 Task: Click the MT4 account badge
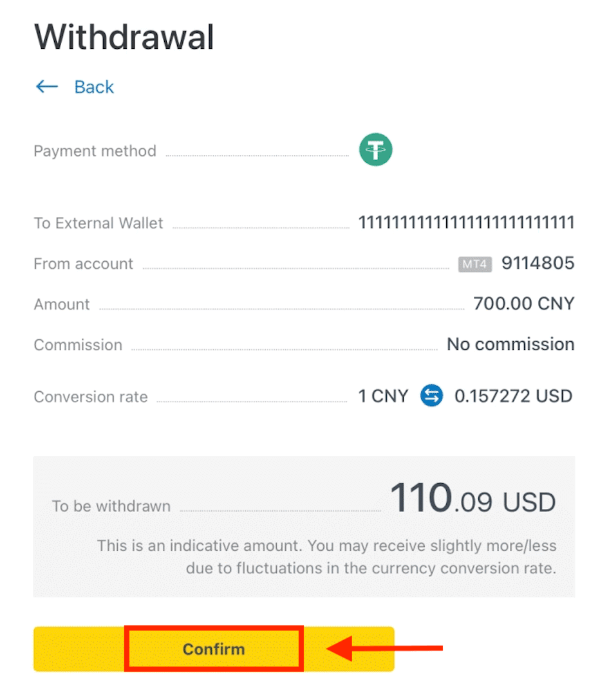(474, 264)
